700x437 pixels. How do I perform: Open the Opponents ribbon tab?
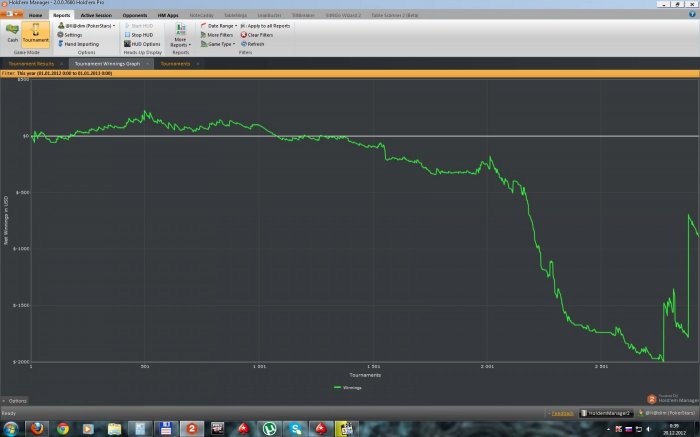pyautogui.click(x=135, y=15)
